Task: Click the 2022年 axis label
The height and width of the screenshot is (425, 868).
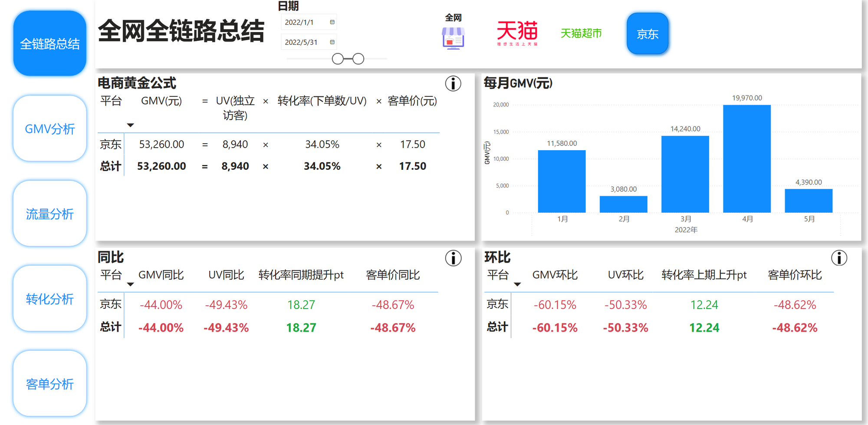Action: (x=686, y=230)
